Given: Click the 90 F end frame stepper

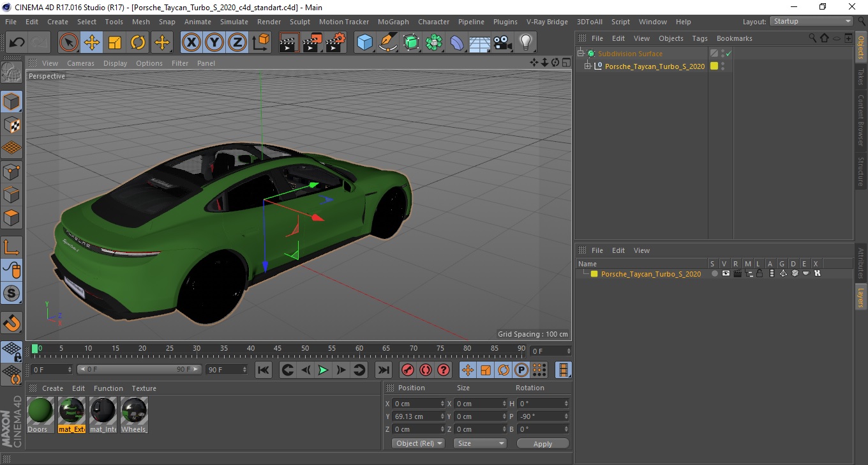Looking at the screenshot, I should click(244, 370).
